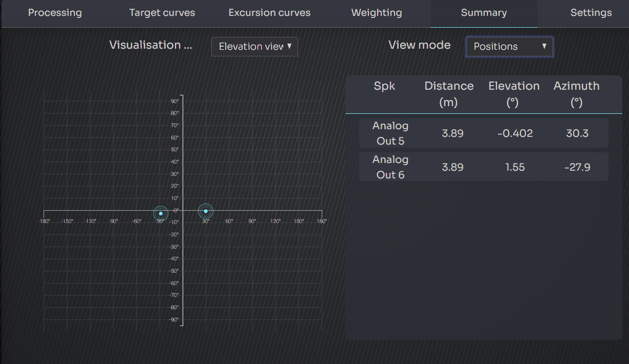
Task: Open the Positions view mode dropdown
Action: click(x=509, y=46)
